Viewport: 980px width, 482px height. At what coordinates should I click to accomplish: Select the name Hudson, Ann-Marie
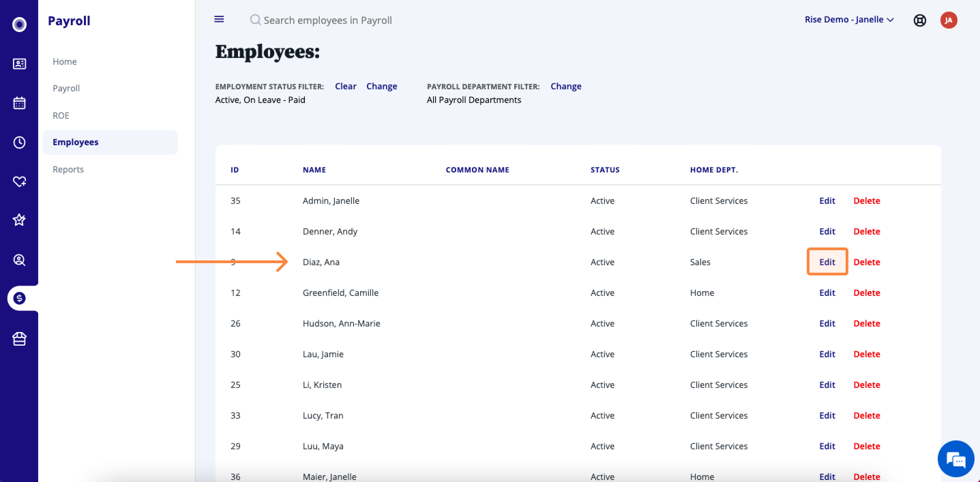click(x=341, y=323)
